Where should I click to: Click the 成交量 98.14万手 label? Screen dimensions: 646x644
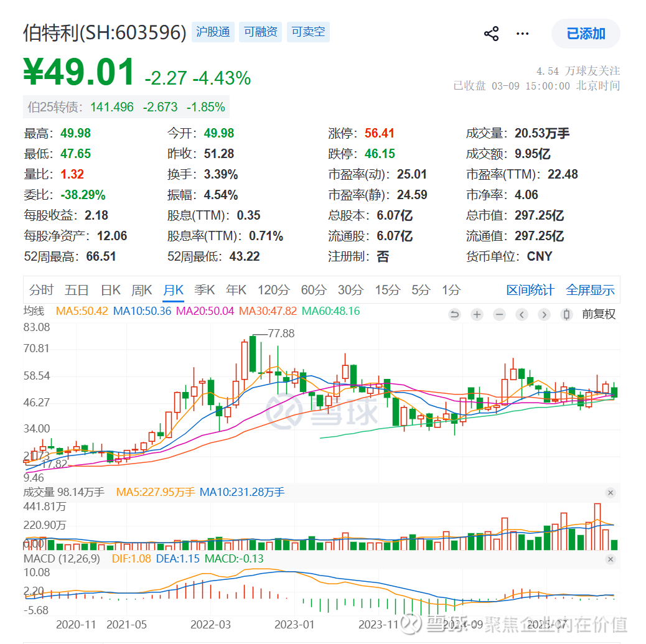(64, 492)
